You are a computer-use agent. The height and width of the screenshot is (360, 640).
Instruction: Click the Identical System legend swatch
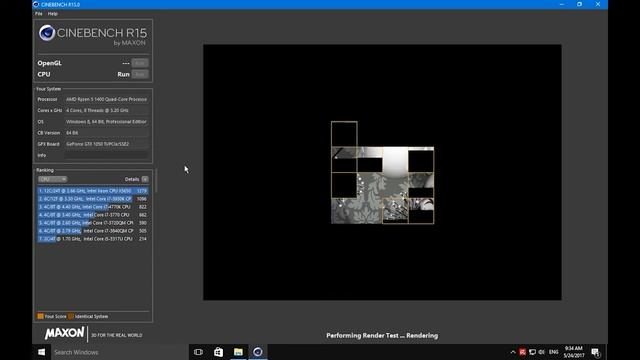(71, 316)
